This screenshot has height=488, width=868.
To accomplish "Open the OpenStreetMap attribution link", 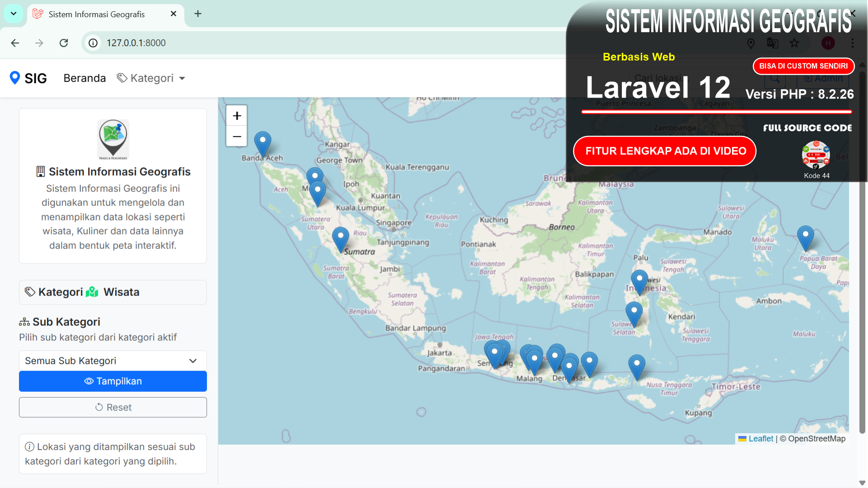I will coord(817,439).
